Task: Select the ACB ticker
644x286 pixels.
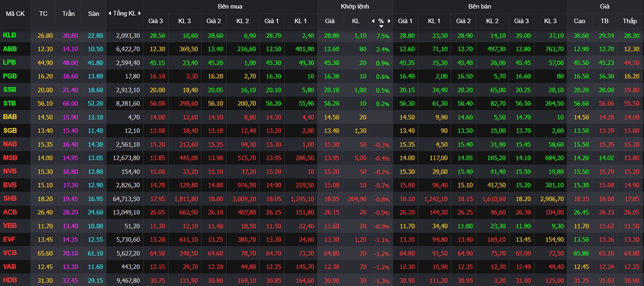Action: coord(10,212)
